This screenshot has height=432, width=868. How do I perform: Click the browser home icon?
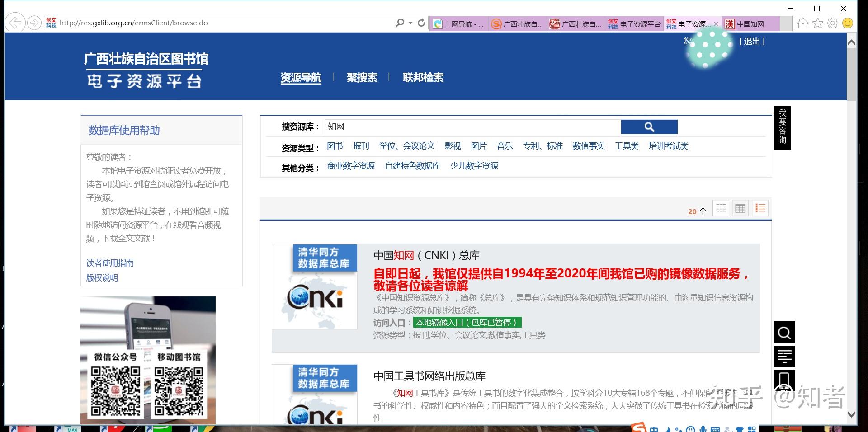(x=802, y=23)
